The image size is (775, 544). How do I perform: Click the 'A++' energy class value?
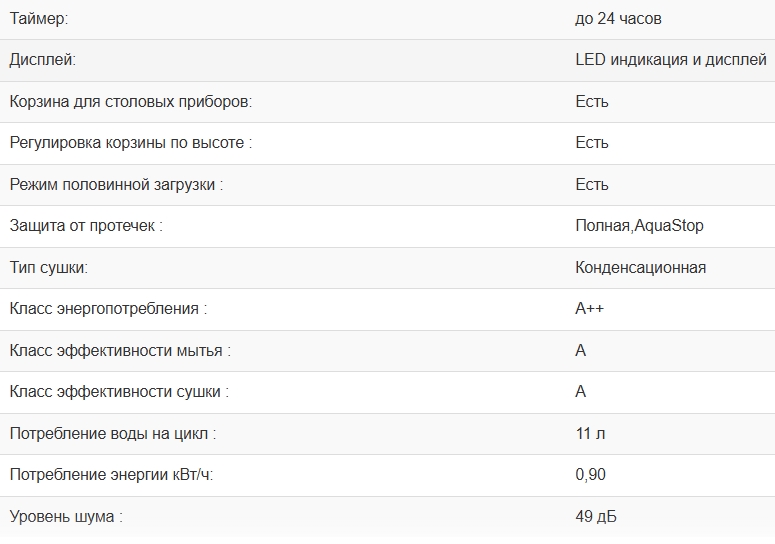(x=589, y=309)
